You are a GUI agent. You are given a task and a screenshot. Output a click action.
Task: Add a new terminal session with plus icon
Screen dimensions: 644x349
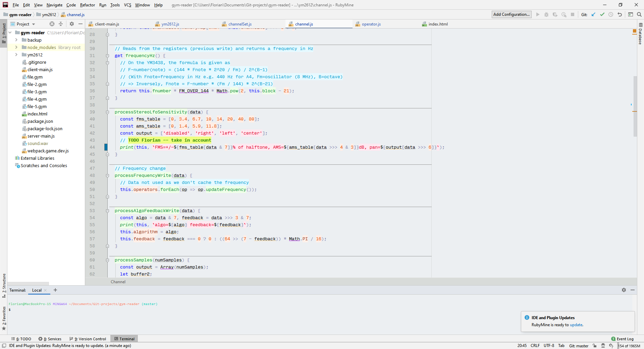click(x=55, y=290)
